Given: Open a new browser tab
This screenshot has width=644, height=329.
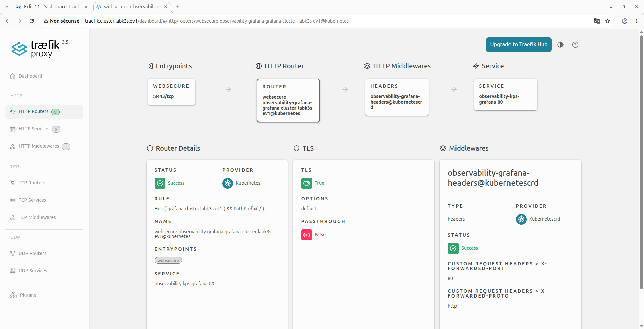Looking at the screenshot, I should 178,7.
